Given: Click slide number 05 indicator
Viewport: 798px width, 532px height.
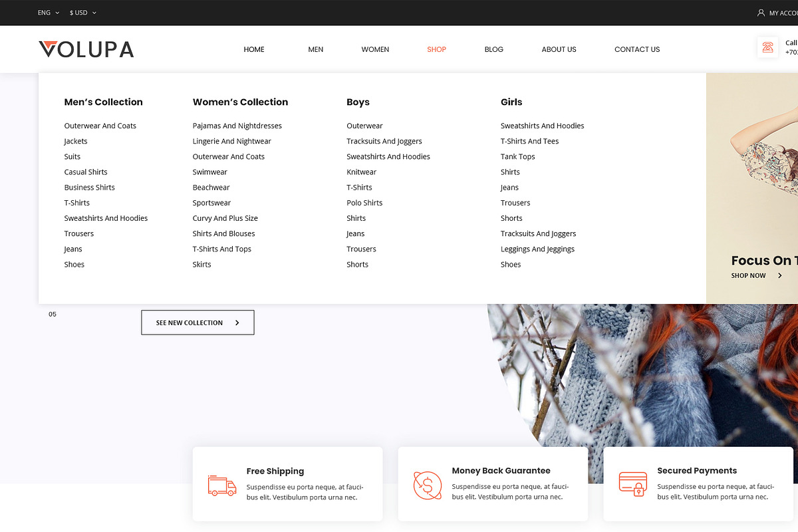Looking at the screenshot, I should [x=53, y=314].
